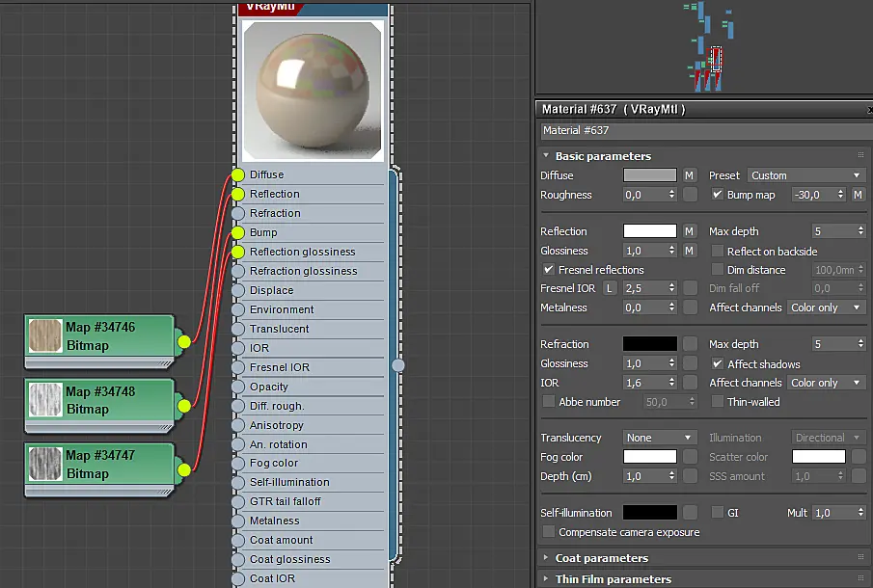The height and width of the screenshot is (588, 873).
Task: Open the Reflection white color swatch
Action: tap(650, 230)
